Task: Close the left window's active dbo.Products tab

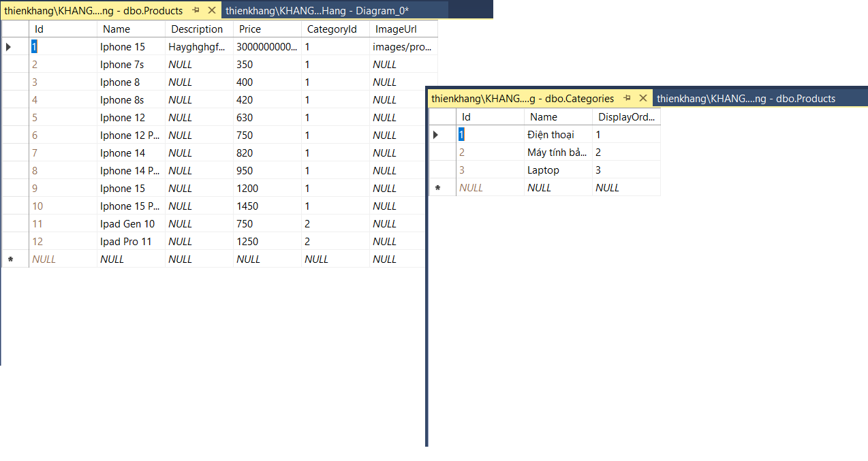Action: click(x=211, y=10)
